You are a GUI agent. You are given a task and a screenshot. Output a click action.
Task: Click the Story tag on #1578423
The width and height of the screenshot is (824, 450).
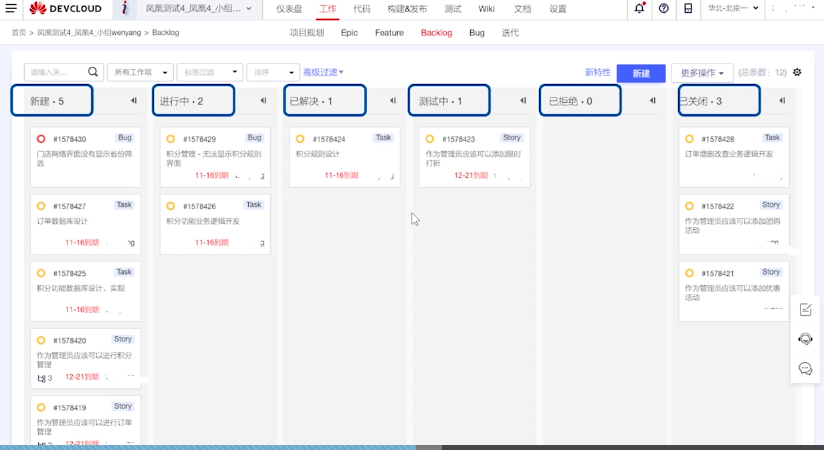pyautogui.click(x=511, y=138)
